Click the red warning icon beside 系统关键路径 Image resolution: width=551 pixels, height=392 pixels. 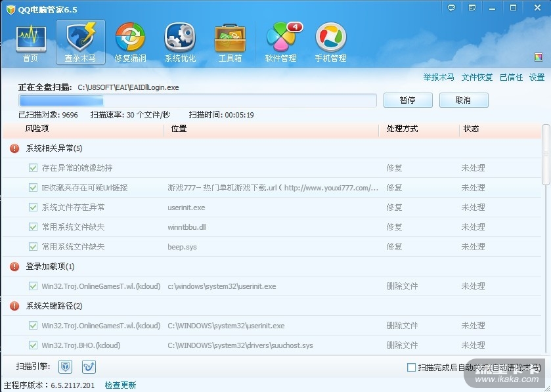click(x=14, y=306)
